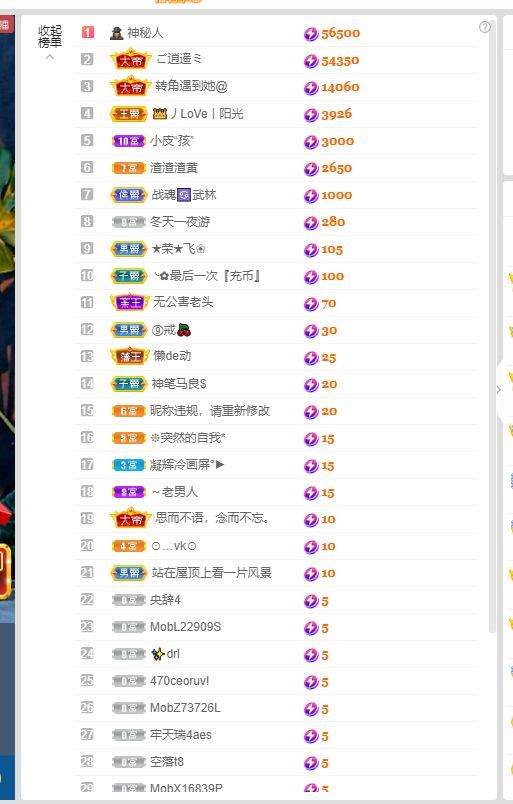513x804 pixels.
Task: Click the coin icon beside 280
Action: coord(311,223)
